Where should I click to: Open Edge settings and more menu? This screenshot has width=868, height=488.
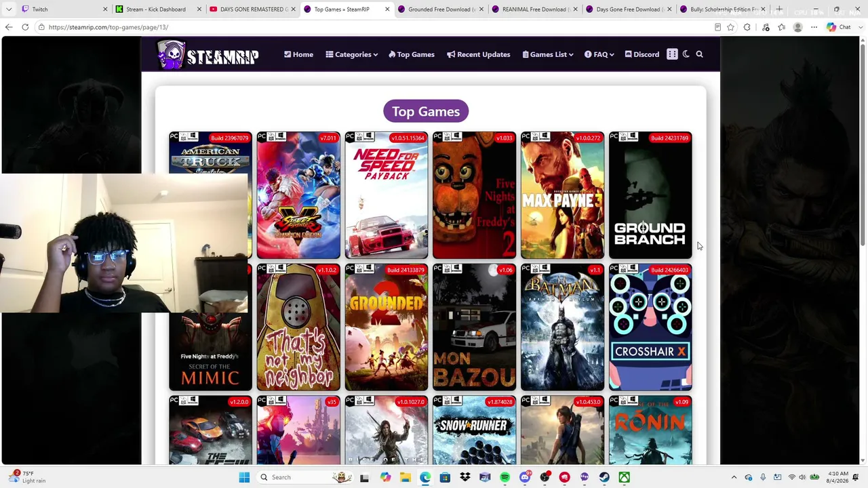[814, 27]
